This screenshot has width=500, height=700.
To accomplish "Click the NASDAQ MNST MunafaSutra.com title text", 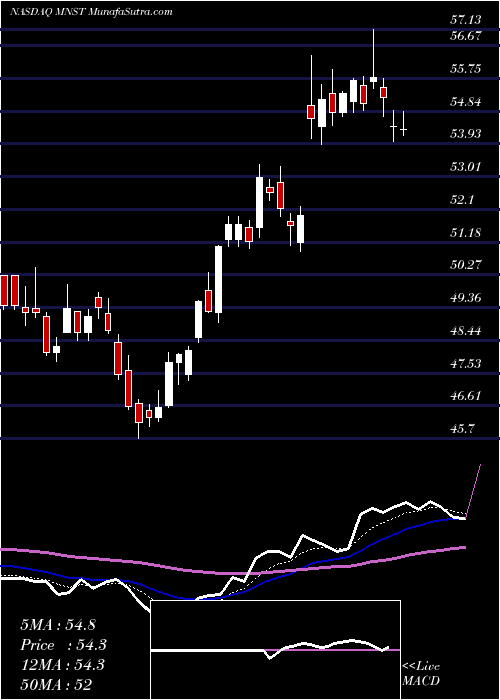I will tap(91, 12).
